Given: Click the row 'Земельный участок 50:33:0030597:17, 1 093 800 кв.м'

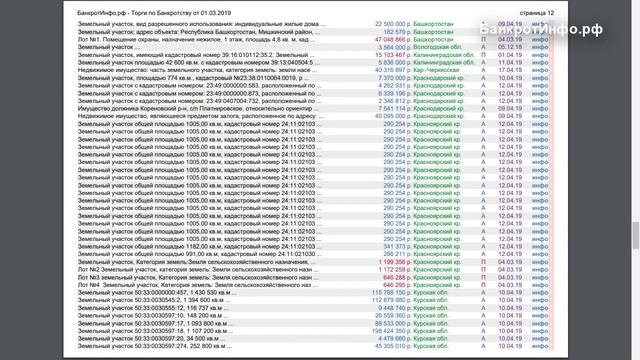Looking at the screenshot, I should [155, 323].
